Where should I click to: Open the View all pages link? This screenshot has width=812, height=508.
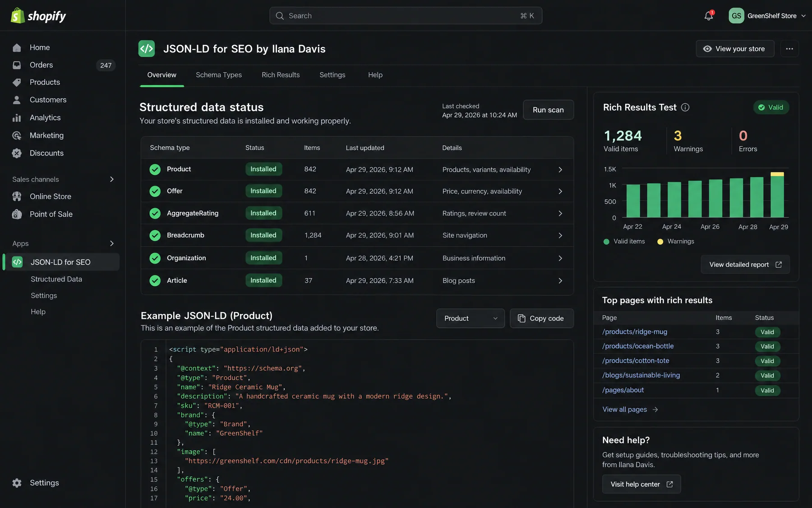[630, 410]
